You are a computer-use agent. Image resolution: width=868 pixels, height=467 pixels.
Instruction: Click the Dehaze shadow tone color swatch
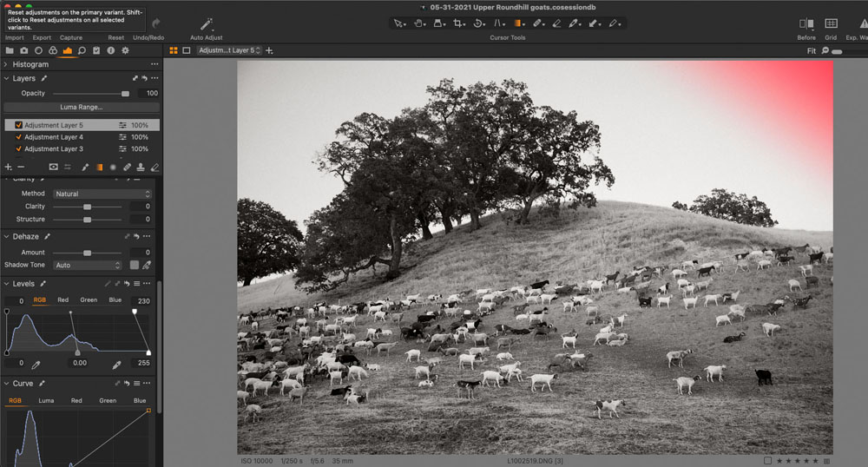coord(134,265)
